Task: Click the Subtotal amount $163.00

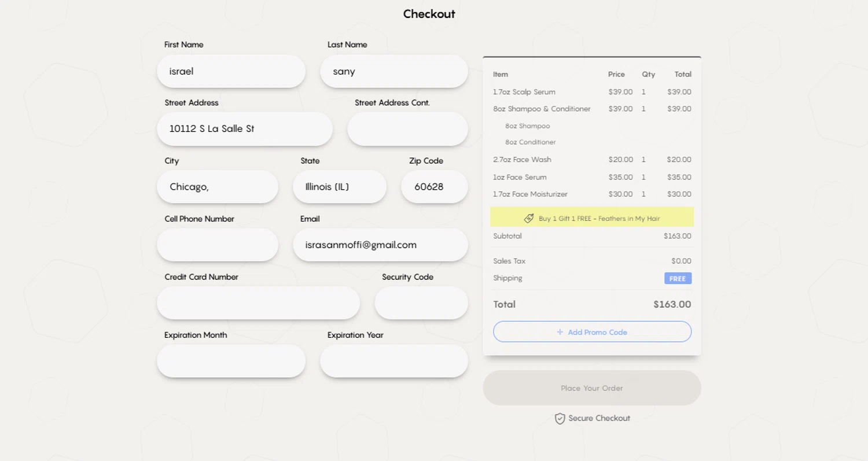Action: [678, 236]
